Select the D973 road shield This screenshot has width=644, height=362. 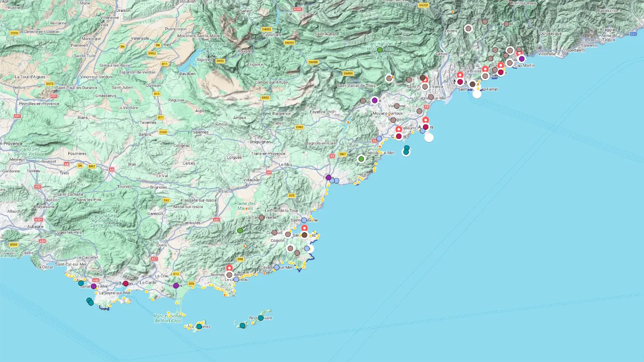[49, 84]
